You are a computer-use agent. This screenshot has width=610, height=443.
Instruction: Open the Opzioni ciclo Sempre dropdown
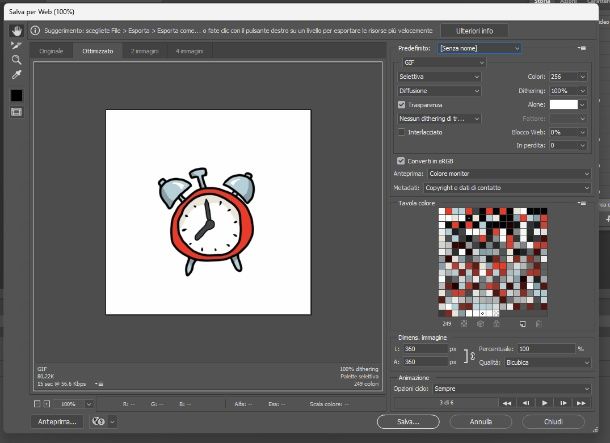[x=512, y=389]
